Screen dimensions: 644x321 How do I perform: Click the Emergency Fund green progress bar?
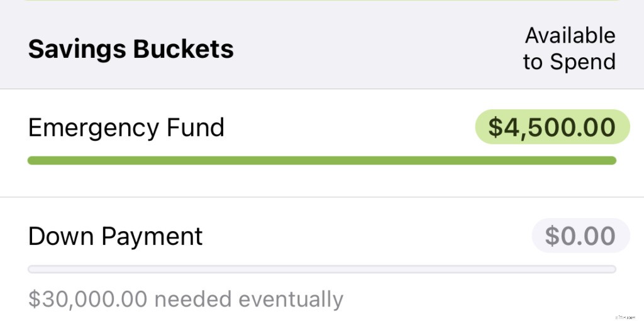321,161
